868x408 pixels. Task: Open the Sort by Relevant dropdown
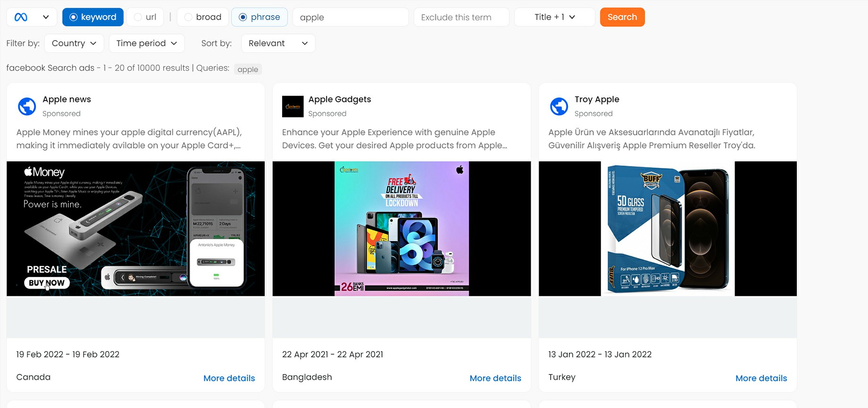278,43
